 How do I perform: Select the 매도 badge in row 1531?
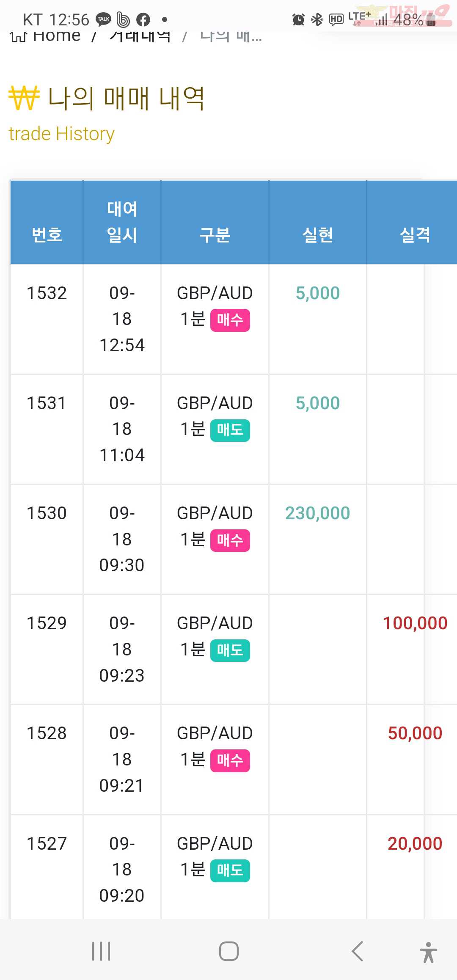pyautogui.click(x=230, y=430)
